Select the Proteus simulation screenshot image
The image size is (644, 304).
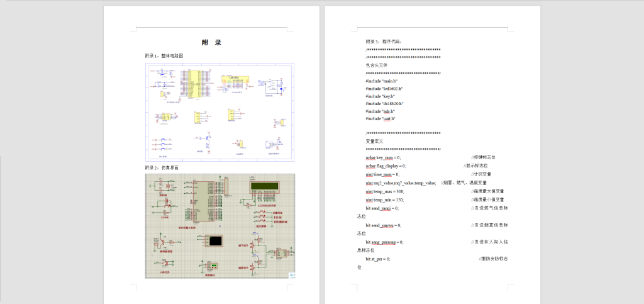[x=220, y=226]
